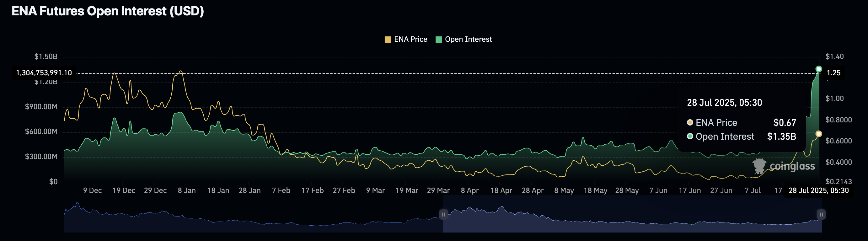
Task: Click the 29 Dec date label
Action: [x=155, y=191]
